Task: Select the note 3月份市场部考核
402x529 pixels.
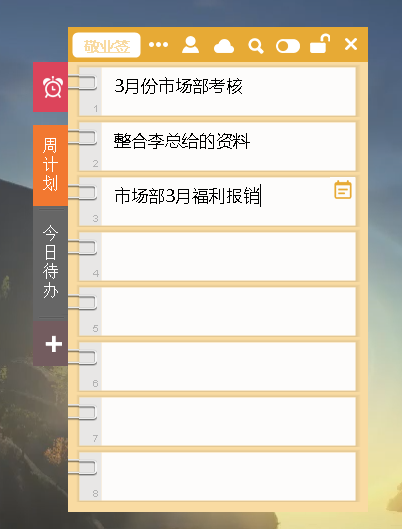Action: coord(178,86)
